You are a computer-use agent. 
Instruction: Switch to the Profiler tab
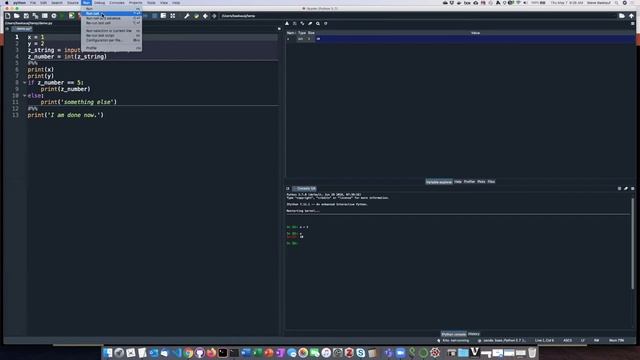(x=469, y=182)
